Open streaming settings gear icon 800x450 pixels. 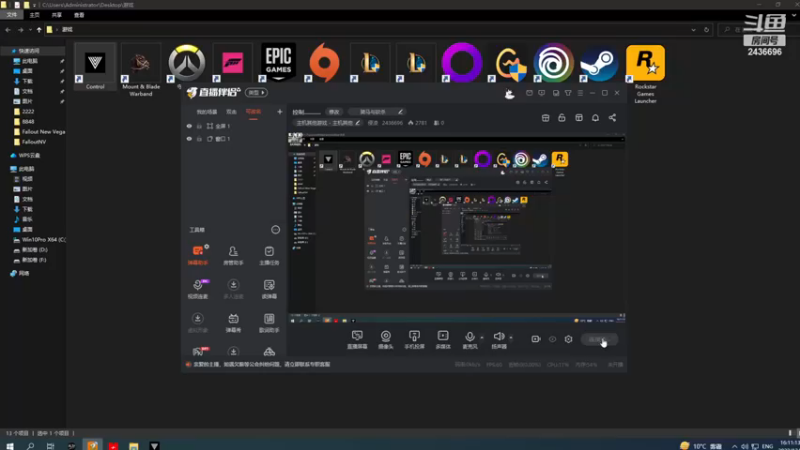[x=568, y=339]
